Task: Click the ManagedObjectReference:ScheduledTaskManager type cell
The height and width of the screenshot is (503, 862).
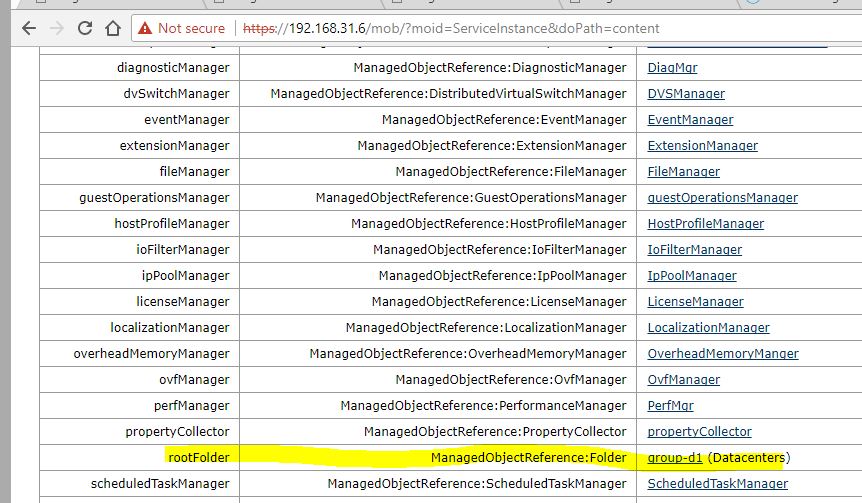Action: (x=438, y=484)
